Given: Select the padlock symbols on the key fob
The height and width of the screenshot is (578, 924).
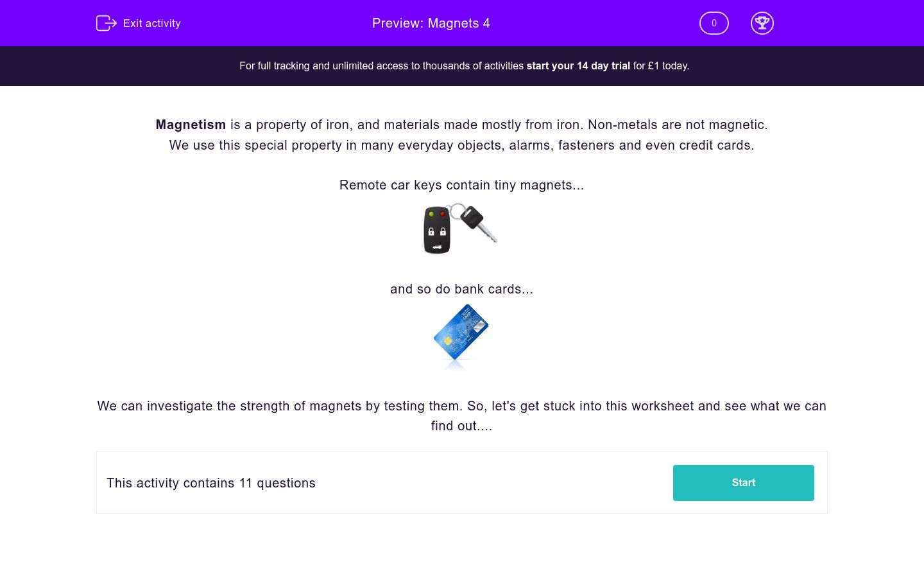Looking at the screenshot, I should click(x=437, y=231).
